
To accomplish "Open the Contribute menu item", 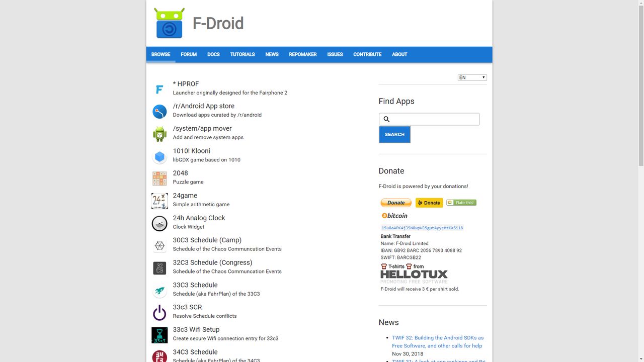I will point(367,54).
